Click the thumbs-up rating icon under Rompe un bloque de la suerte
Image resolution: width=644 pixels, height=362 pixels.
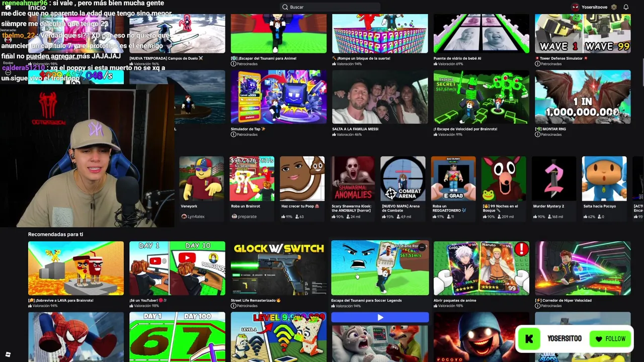tap(334, 64)
